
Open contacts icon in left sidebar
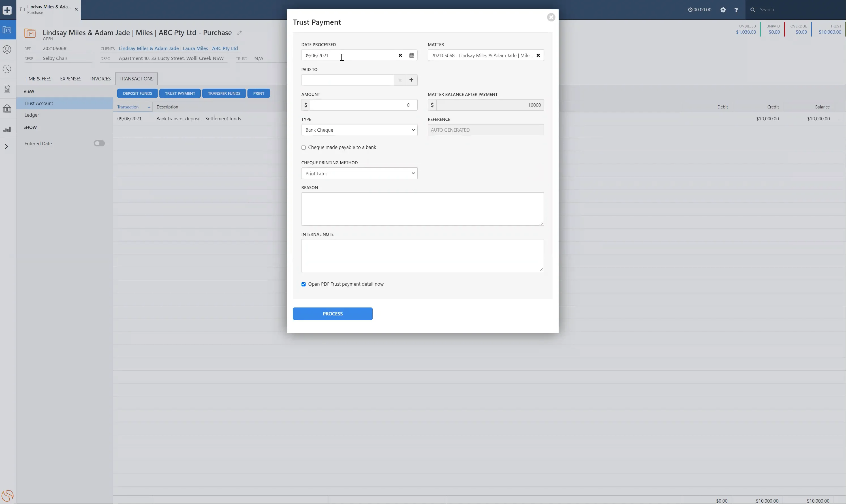pos(7,50)
